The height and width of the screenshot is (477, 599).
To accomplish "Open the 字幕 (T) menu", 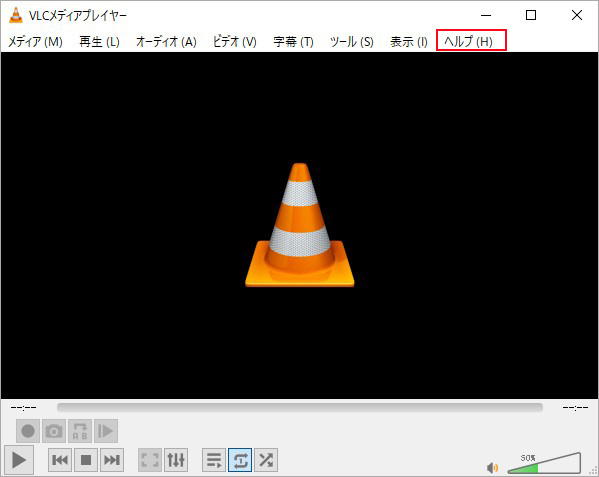I will 293,41.
